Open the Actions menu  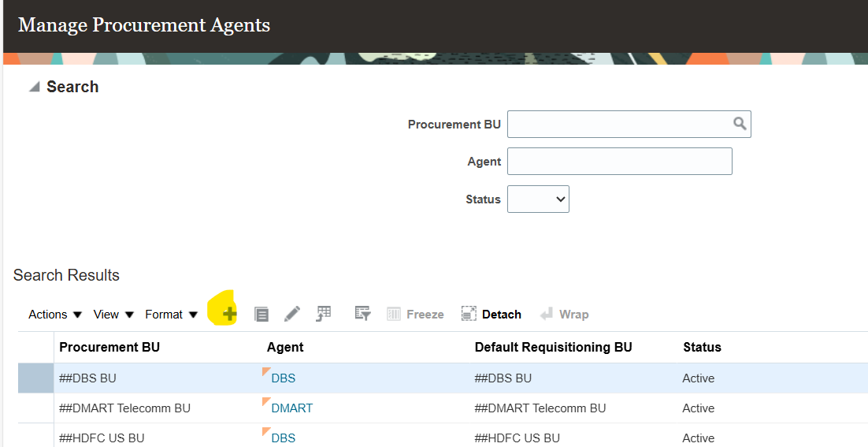click(55, 315)
